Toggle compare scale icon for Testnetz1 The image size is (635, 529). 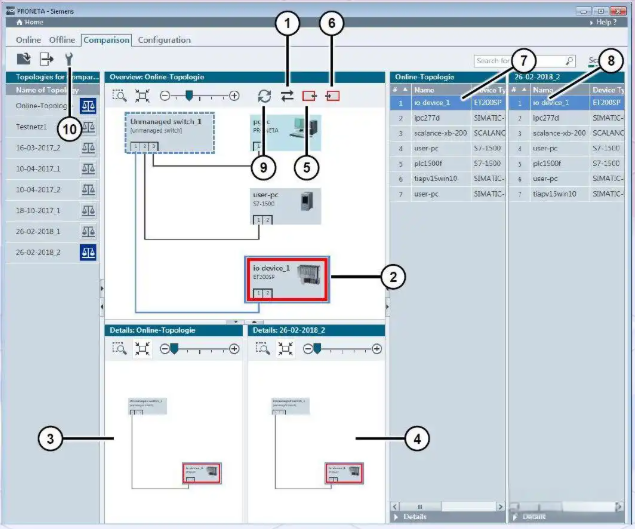[88, 127]
